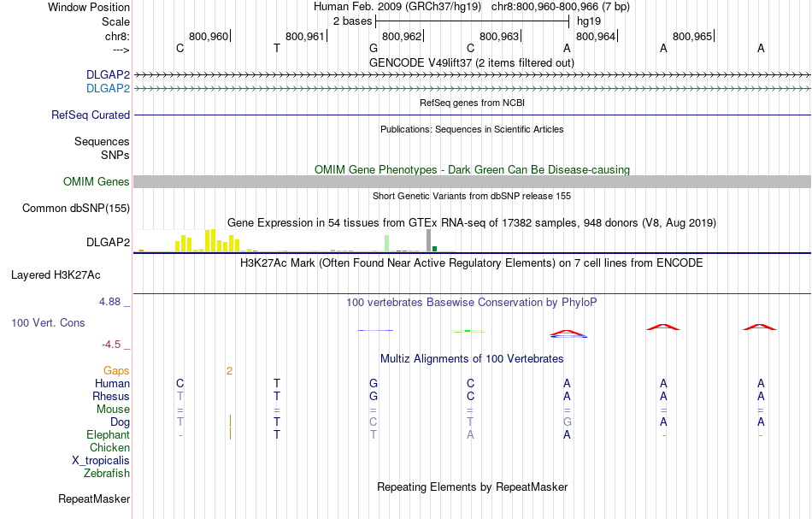Click the Zebrafish species row label
The width and height of the screenshot is (812, 519).
point(107,474)
